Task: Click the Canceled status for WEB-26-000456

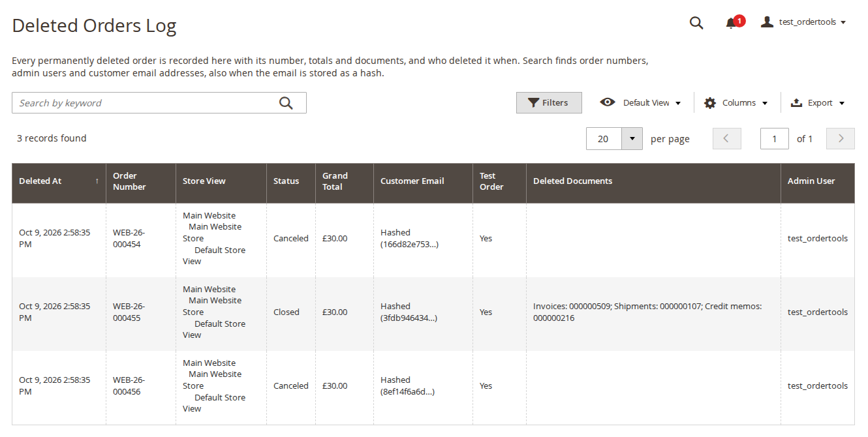Action: (291, 386)
